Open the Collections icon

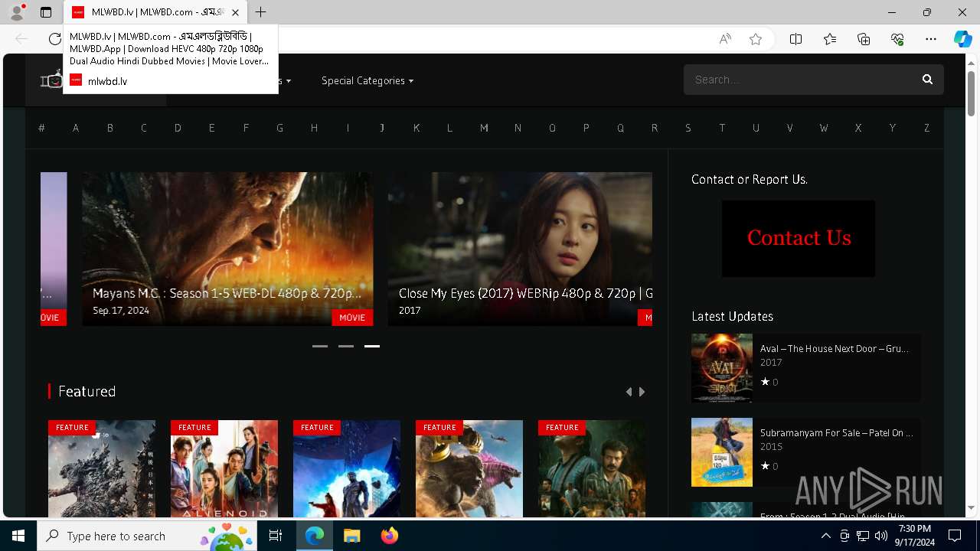pos(864,39)
